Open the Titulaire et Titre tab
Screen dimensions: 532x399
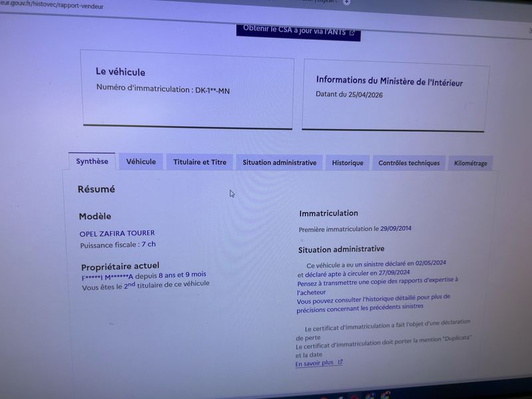click(x=199, y=162)
